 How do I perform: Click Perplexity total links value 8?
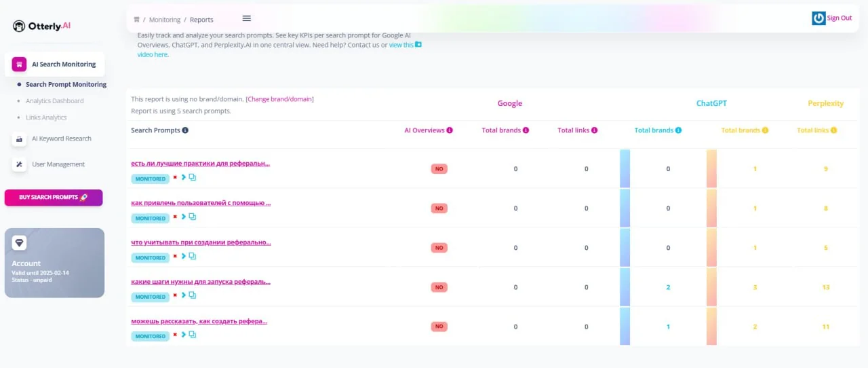coord(826,208)
